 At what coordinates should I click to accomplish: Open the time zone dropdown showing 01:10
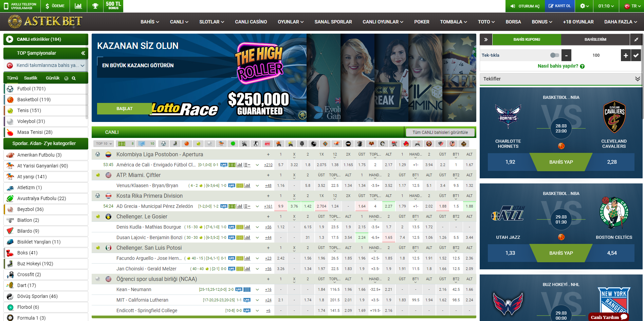point(606,6)
